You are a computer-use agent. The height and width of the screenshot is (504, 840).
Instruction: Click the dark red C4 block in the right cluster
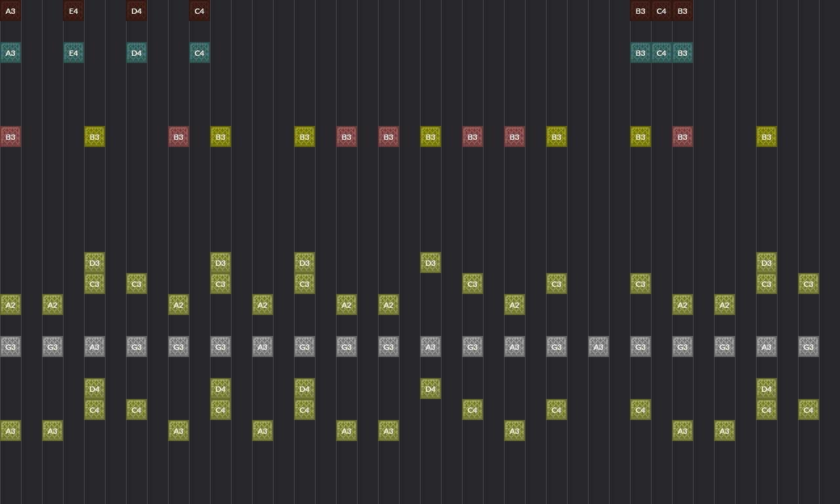click(x=661, y=10)
